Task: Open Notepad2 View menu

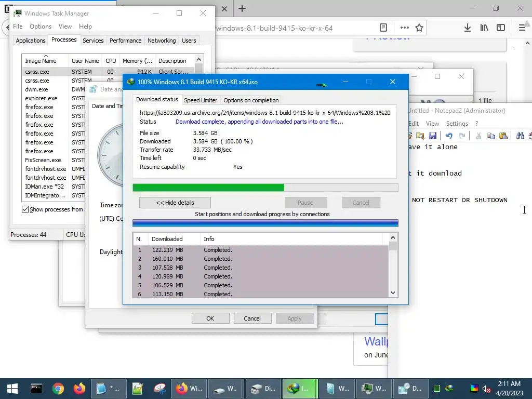Action: [x=432, y=124]
